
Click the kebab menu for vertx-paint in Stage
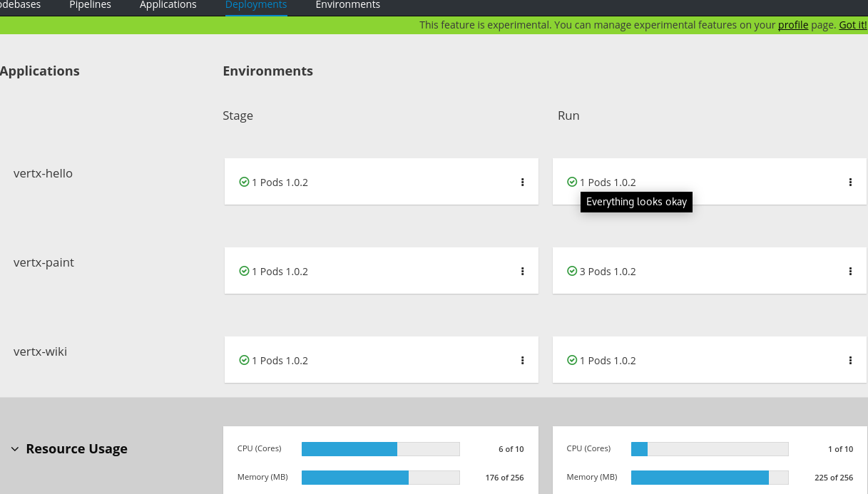(x=523, y=271)
